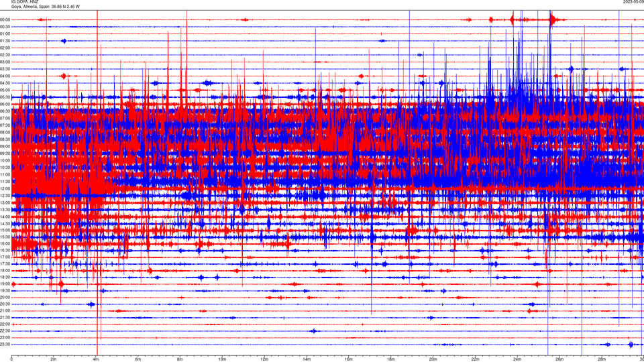Select the 06:00 trace time label
Viewport: 644px width, 362px height.
pyautogui.click(x=5, y=104)
